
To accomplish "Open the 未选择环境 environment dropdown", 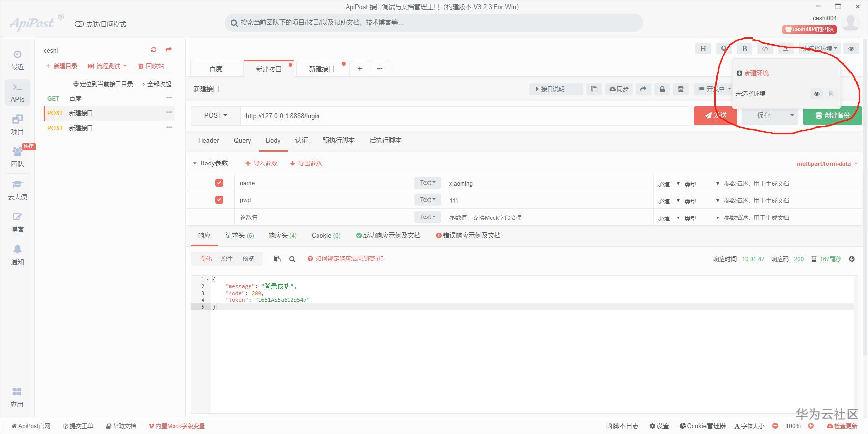I will [819, 49].
